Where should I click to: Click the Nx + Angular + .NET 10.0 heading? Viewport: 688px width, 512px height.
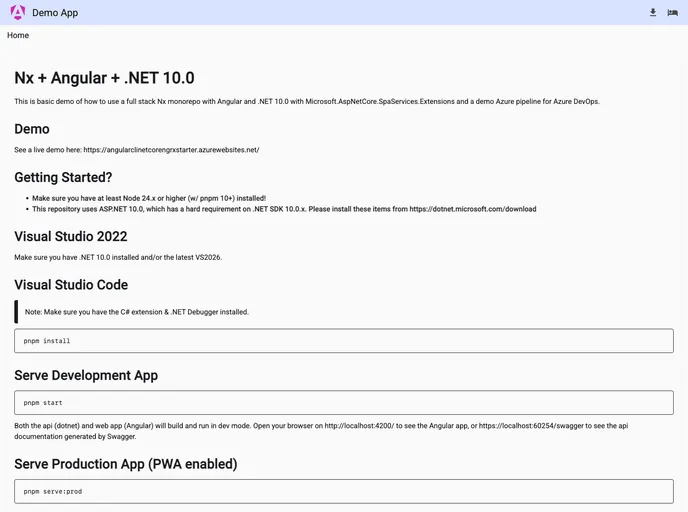104,78
